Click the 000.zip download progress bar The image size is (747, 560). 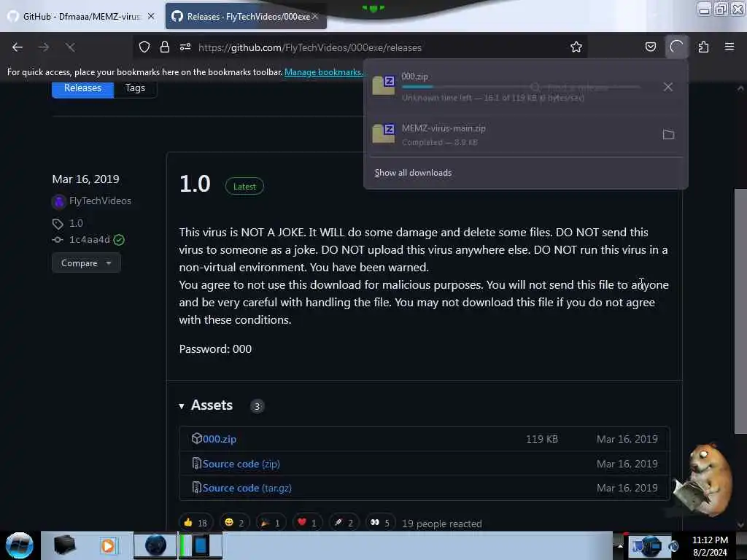[521, 87]
